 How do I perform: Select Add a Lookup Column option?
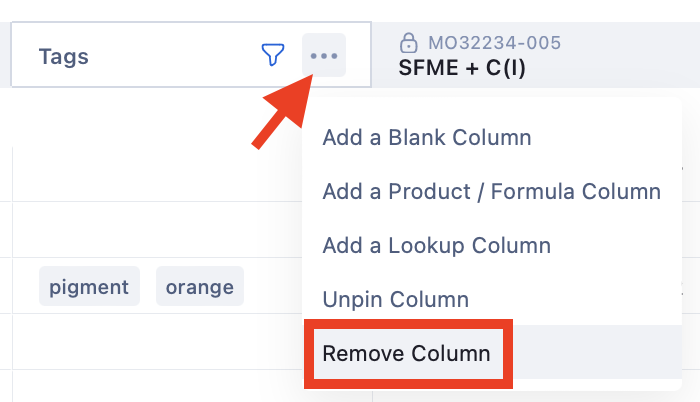click(x=436, y=245)
